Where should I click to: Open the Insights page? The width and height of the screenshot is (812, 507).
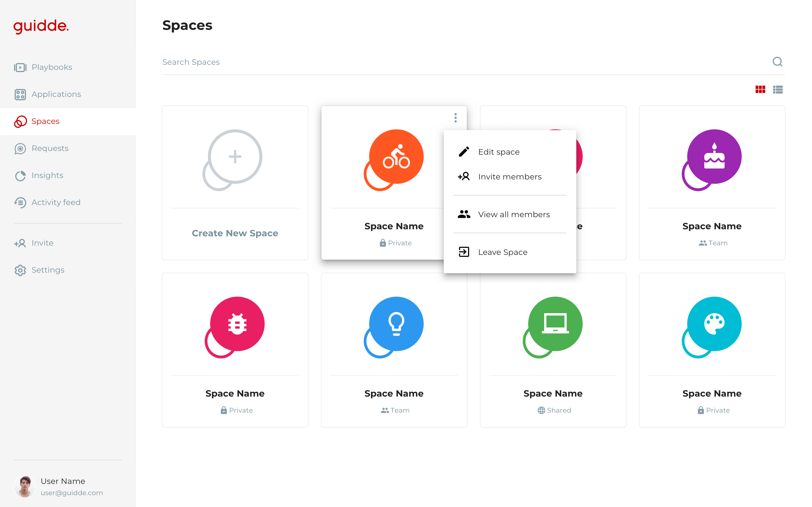point(47,175)
